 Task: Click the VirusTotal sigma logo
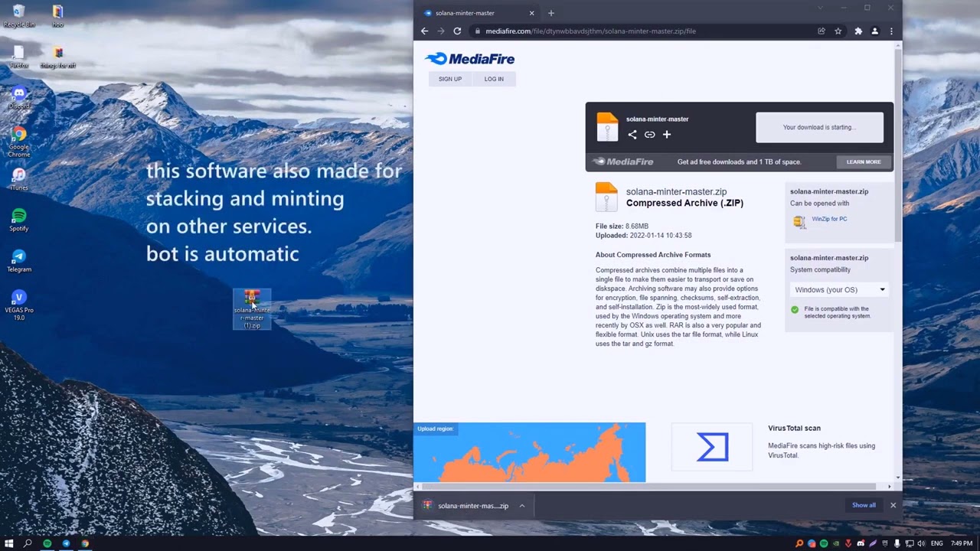pyautogui.click(x=712, y=447)
